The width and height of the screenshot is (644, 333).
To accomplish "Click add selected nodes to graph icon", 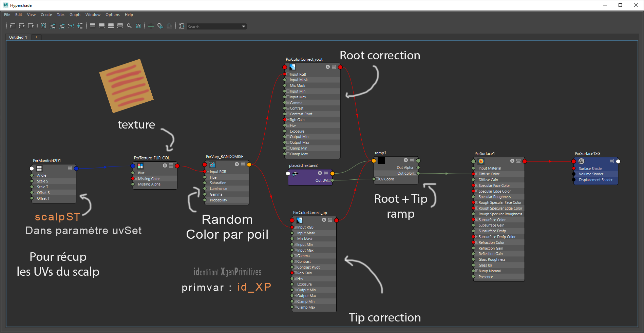I will (53, 26).
